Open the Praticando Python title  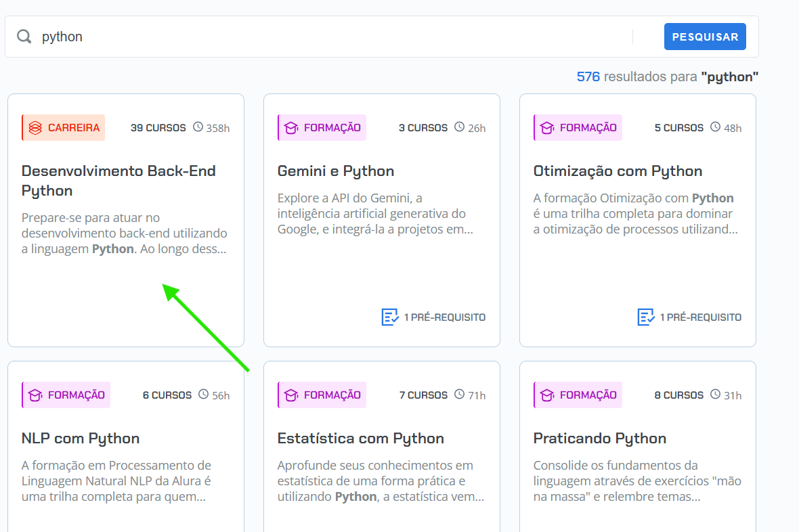pyautogui.click(x=600, y=439)
